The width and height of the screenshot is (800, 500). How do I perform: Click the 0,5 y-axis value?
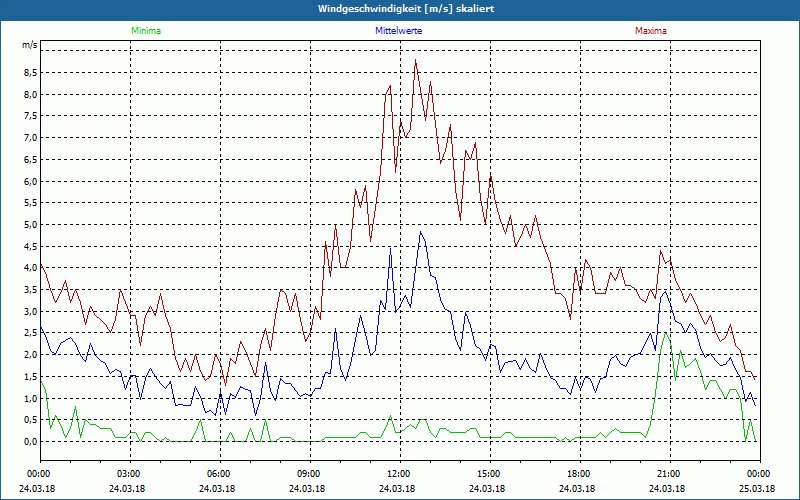click(x=30, y=419)
